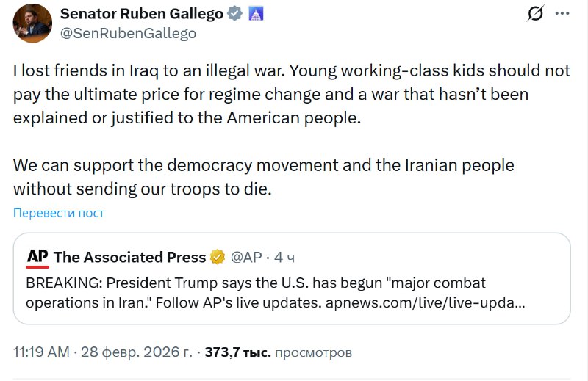Open Ruben Gallego's profile photo
This screenshot has width=588, height=381.
32,23
